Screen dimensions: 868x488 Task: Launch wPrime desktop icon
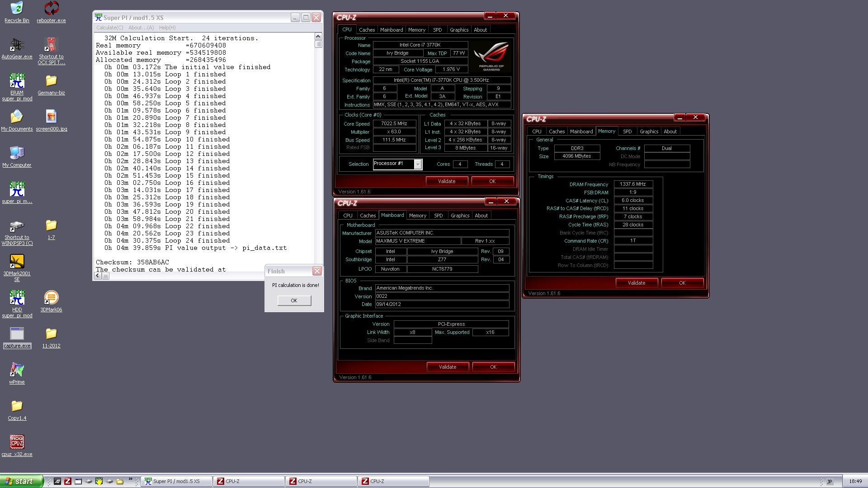coord(17,374)
